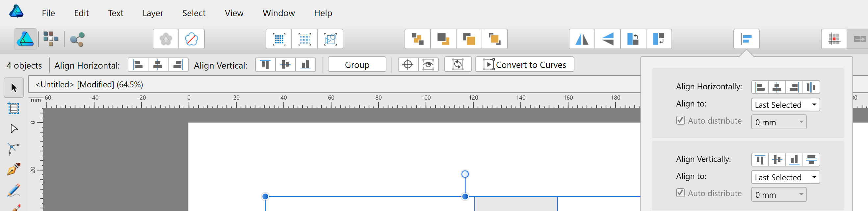Viewport: 868px width, 211px height.
Task: Click the Move to Front icon
Action: [x=494, y=39]
